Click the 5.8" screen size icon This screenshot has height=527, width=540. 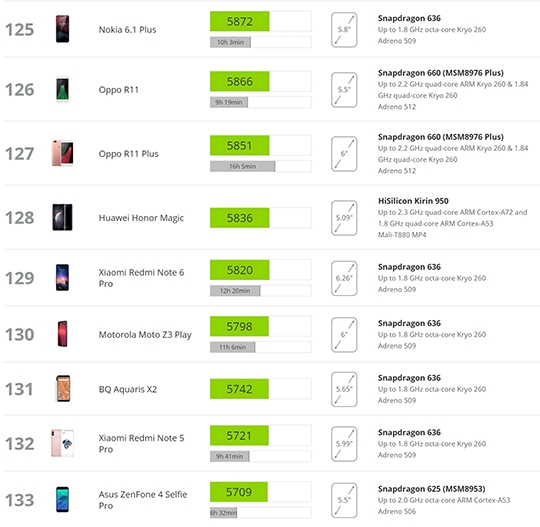(344, 30)
